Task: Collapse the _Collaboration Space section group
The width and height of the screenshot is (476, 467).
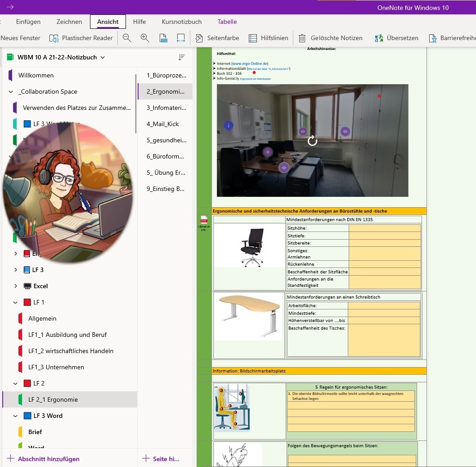Action: (x=11, y=91)
